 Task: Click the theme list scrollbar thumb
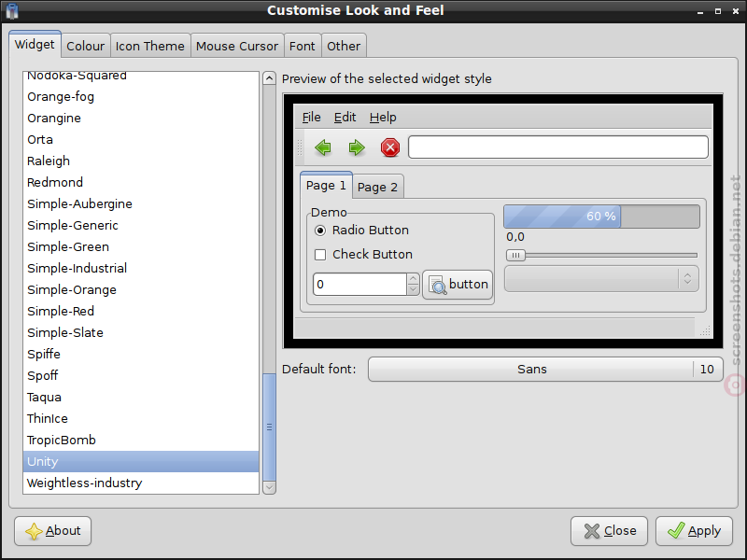click(x=269, y=427)
